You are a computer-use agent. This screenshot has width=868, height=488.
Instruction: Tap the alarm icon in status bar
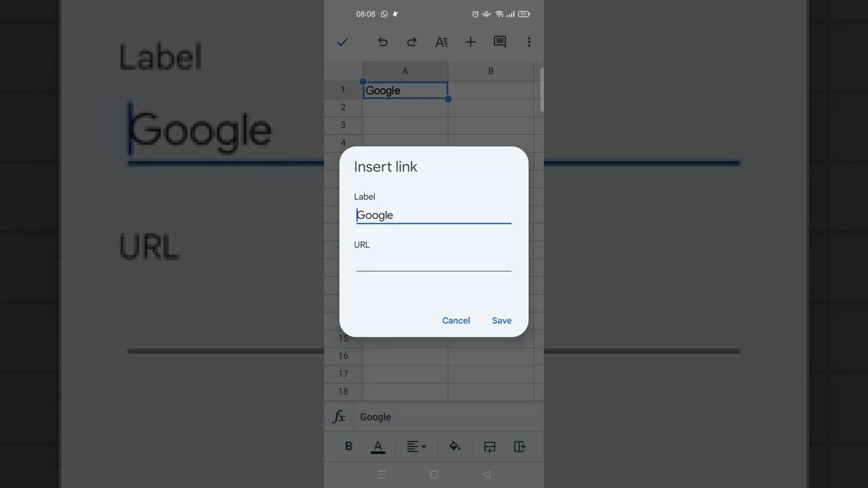[x=475, y=14]
